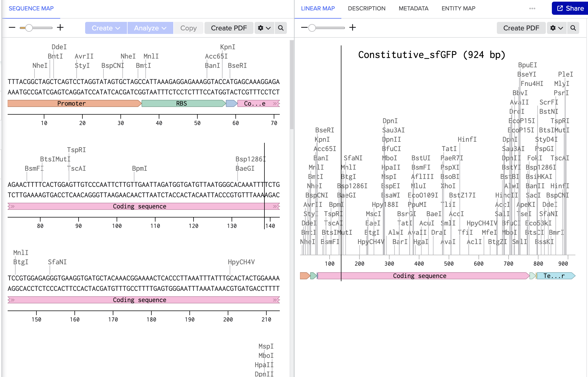588x377 pixels.
Task: Zoom in sequence map with plus icon
Action: point(60,28)
